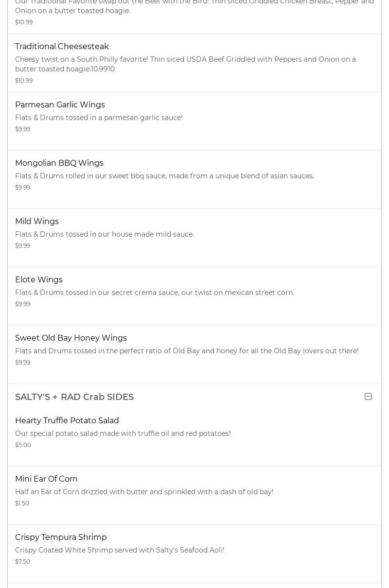Select Parmesan Garlic Wings menu item
The width and height of the screenshot is (389, 588).
pyautogui.click(x=60, y=105)
